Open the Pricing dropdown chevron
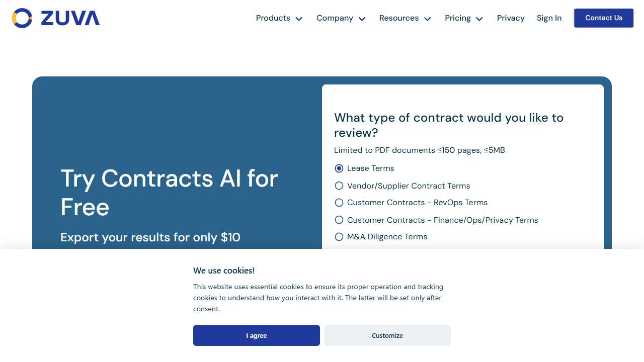Screen dimensions: 644x362 479,19
